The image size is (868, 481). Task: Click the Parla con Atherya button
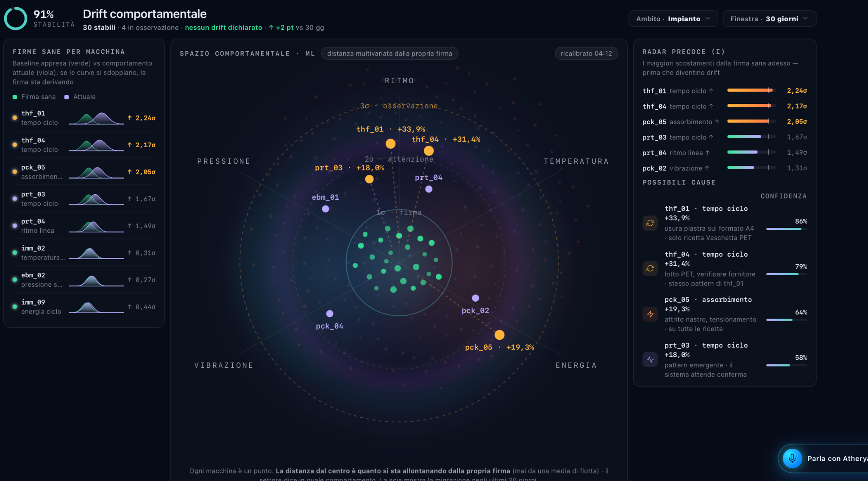pos(823,458)
